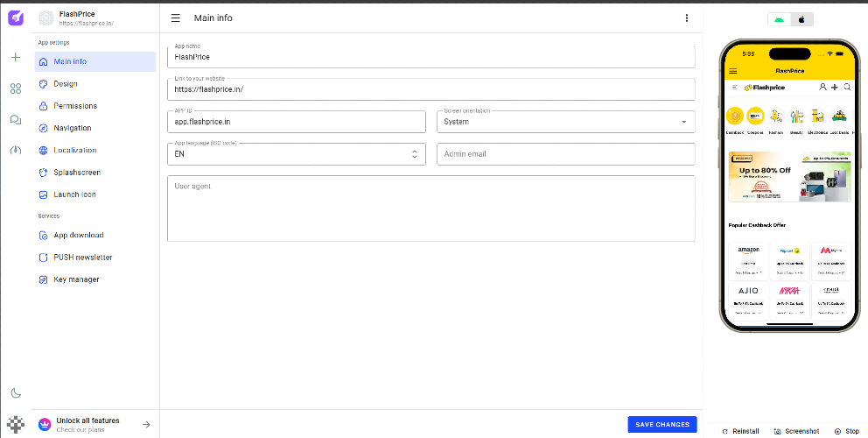Open the App language stepper arrows

click(x=415, y=154)
